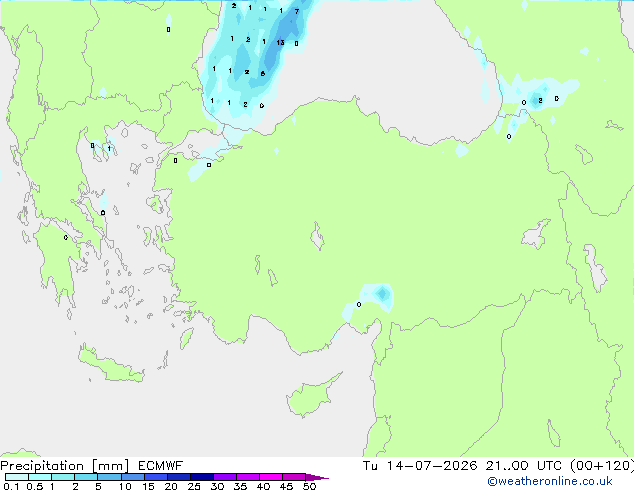The width and height of the screenshot is (634, 490).
Task: Click the "35" legend scale label
Action: point(240,486)
